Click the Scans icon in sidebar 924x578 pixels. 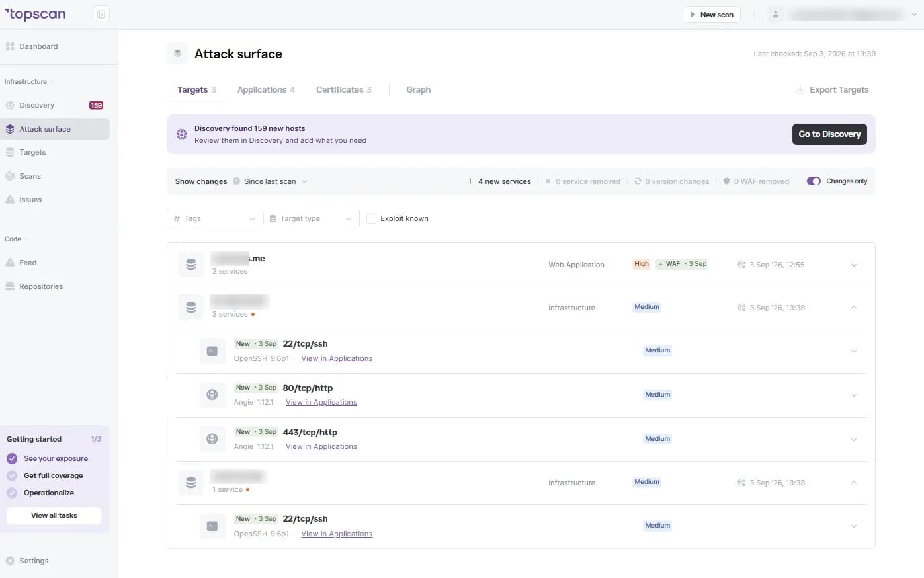point(10,176)
